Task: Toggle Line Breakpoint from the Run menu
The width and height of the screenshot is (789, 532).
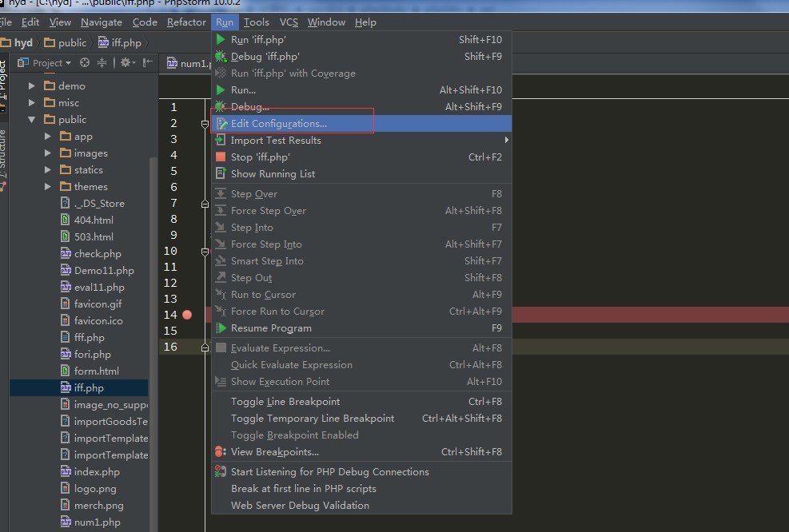Action: tap(285, 402)
